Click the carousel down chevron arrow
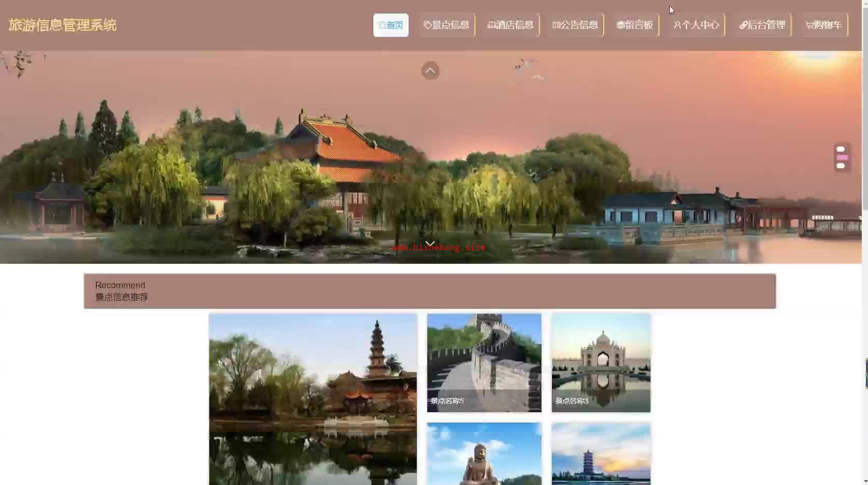Image resolution: width=868 pixels, height=485 pixels. [x=430, y=244]
